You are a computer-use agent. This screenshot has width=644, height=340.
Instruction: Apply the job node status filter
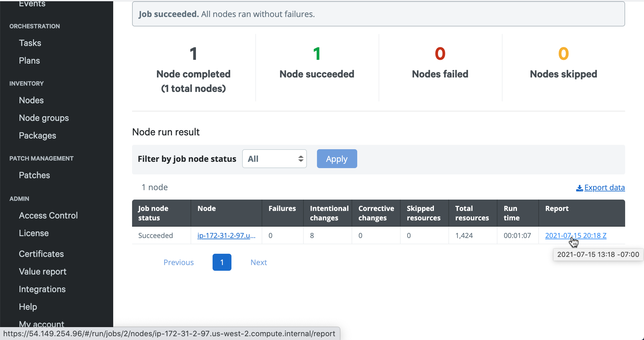click(337, 159)
